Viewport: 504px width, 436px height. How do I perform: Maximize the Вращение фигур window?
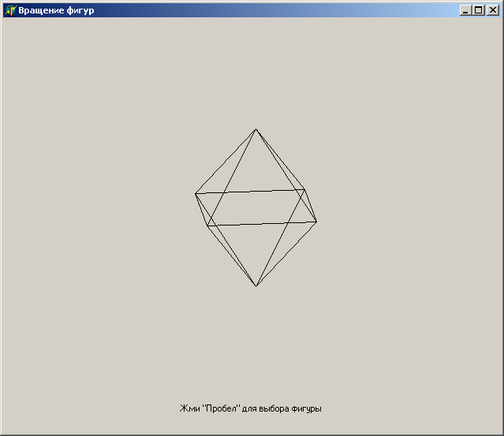pos(478,10)
